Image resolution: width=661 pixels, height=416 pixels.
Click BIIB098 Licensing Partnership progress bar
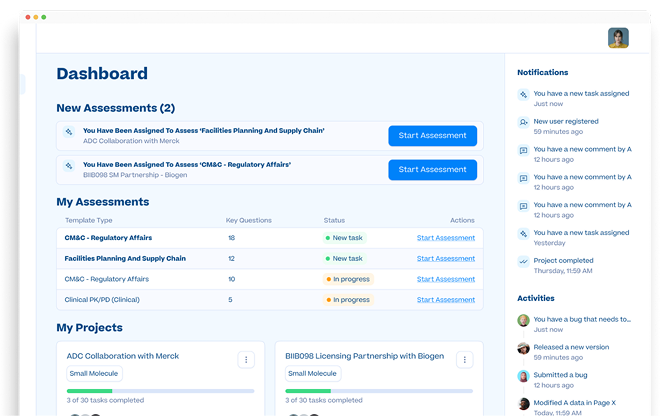point(379,391)
